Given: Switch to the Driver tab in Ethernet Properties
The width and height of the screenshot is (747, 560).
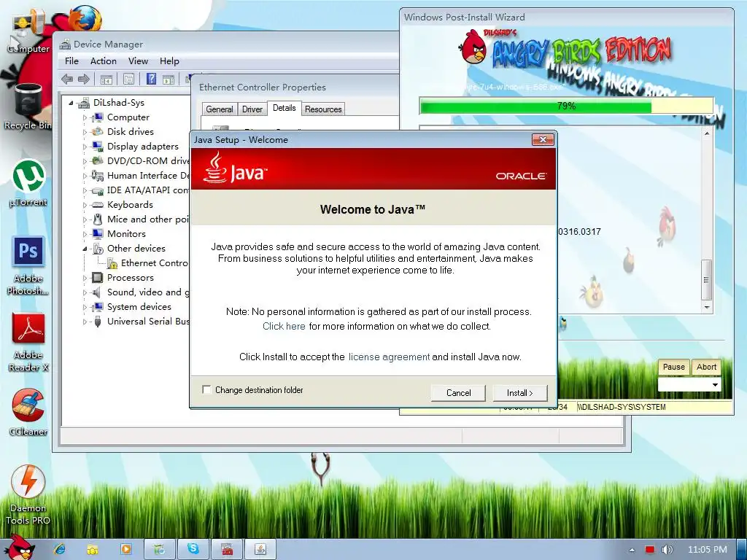Looking at the screenshot, I should (x=252, y=109).
